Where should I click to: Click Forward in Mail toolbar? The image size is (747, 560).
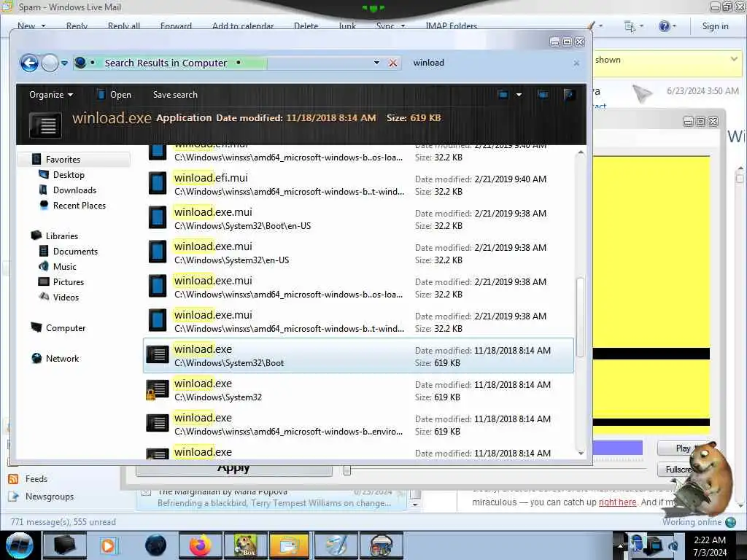coord(176,26)
